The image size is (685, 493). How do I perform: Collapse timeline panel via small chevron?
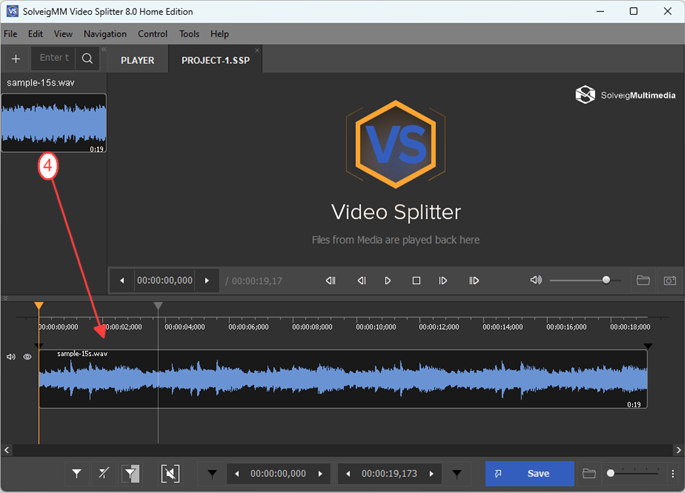[5, 298]
